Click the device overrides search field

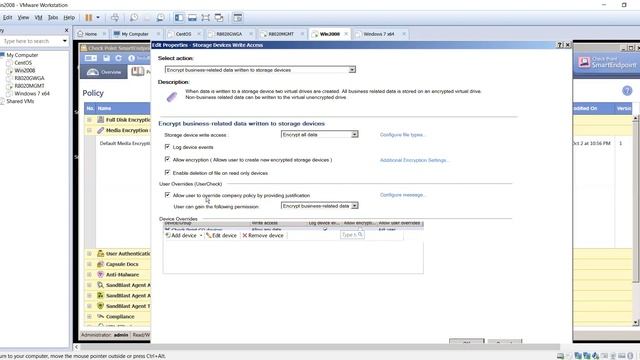click(x=352, y=235)
